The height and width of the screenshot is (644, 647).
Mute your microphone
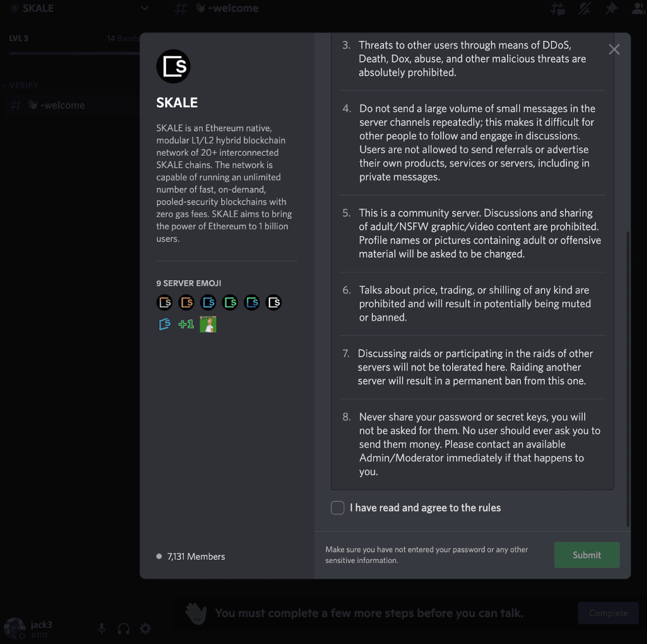(x=101, y=628)
